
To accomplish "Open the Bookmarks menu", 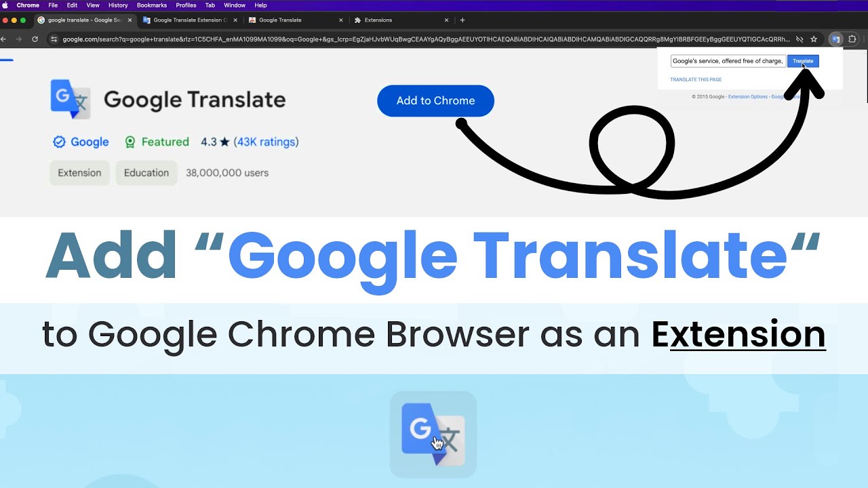I will [x=152, y=5].
